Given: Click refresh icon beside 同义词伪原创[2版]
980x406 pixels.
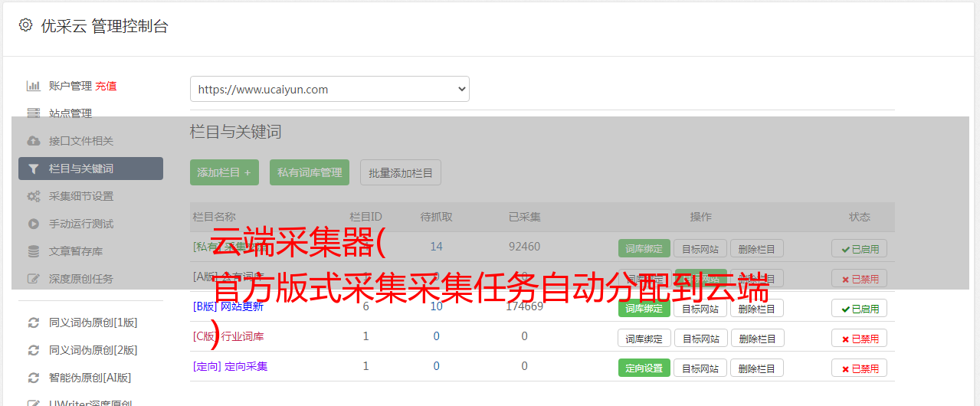Looking at the screenshot, I should tap(33, 350).
